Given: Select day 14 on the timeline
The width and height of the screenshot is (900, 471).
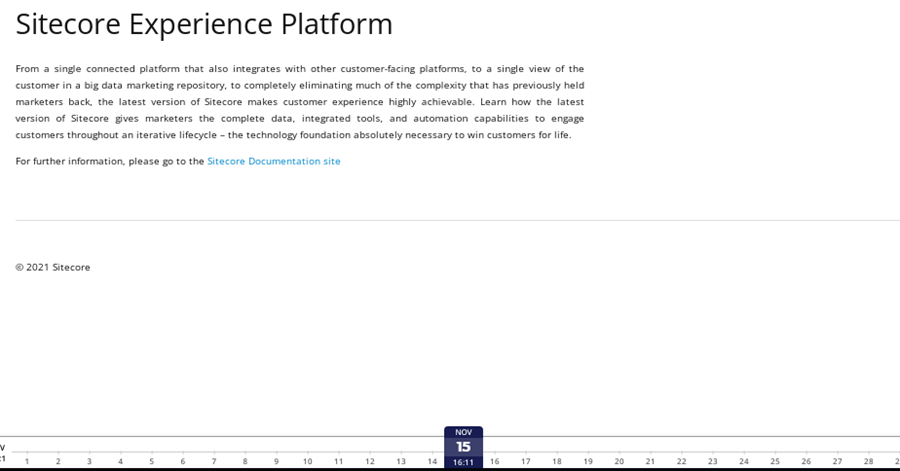Looking at the screenshot, I should click(432, 461).
